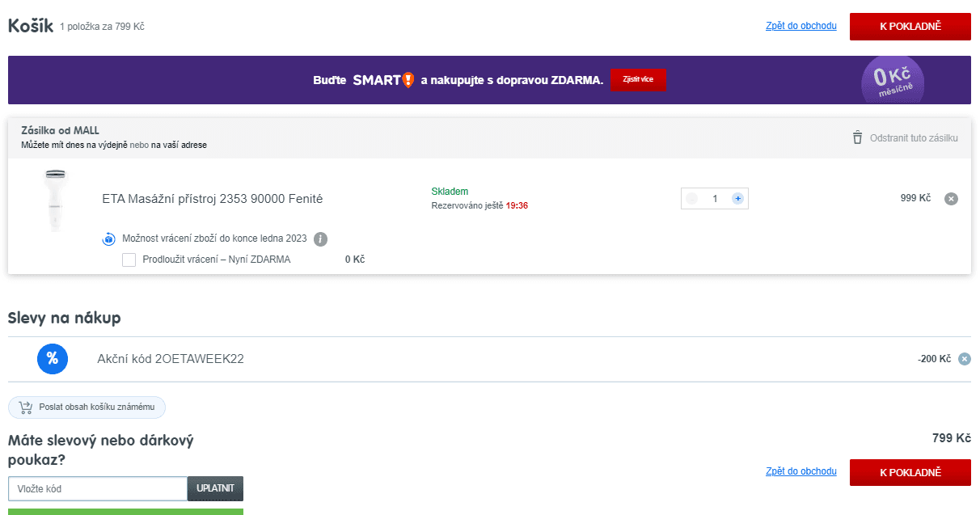Click the Vložte kód voucher input field
Image resolution: width=980 pixels, height=515 pixels.
coord(98,489)
